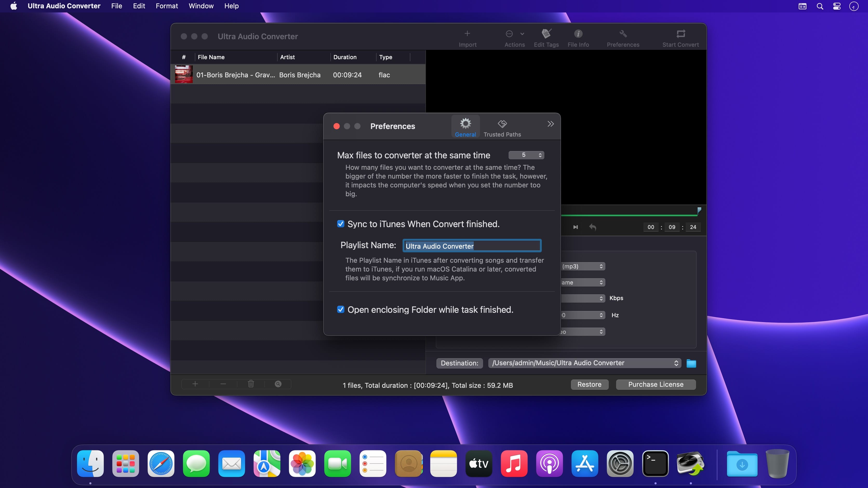Click the Preferences wrench icon in toolbar
868x488 pixels.
(623, 34)
